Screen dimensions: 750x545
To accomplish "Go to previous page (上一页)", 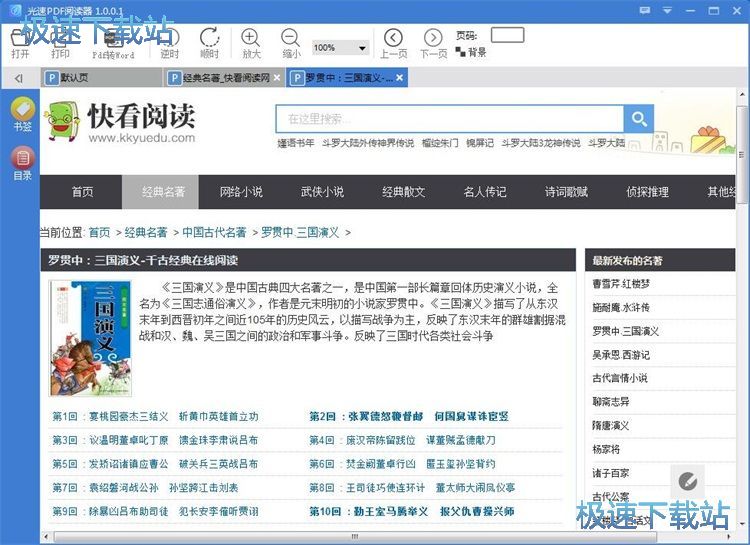I will (x=393, y=39).
